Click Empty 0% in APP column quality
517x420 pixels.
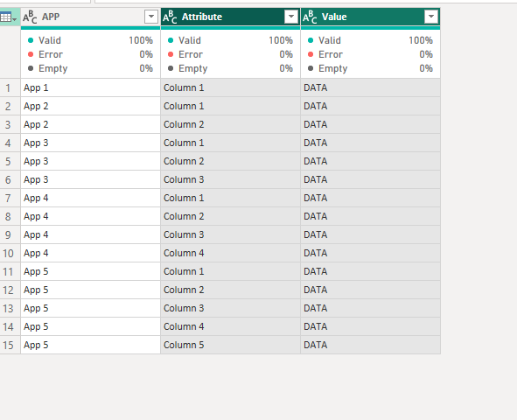click(x=90, y=68)
